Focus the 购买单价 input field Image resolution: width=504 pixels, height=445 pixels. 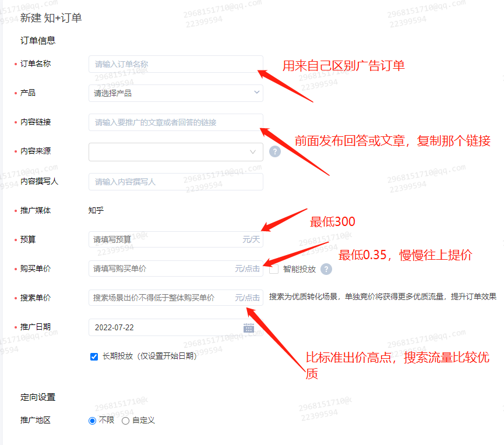176,269
